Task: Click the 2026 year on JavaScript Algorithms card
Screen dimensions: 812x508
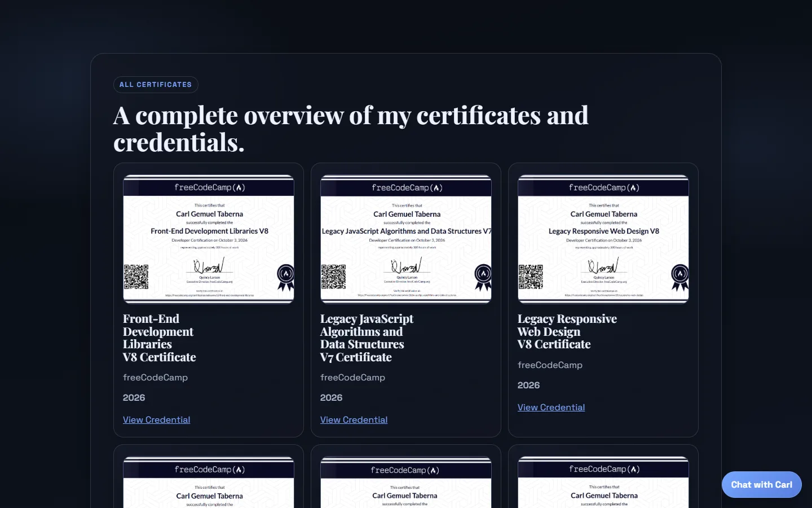Action: (x=331, y=398)
